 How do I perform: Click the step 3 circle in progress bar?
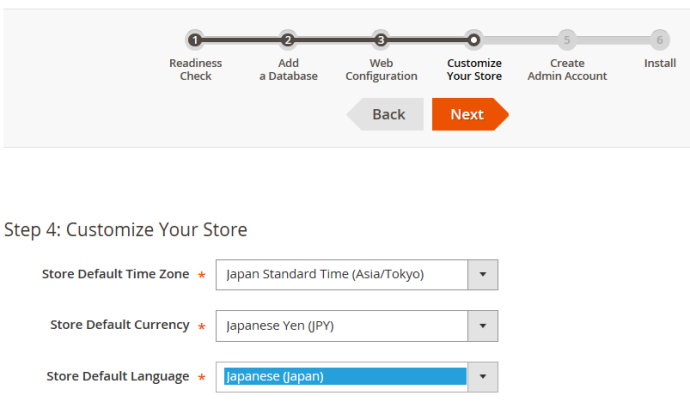[381, 40]
